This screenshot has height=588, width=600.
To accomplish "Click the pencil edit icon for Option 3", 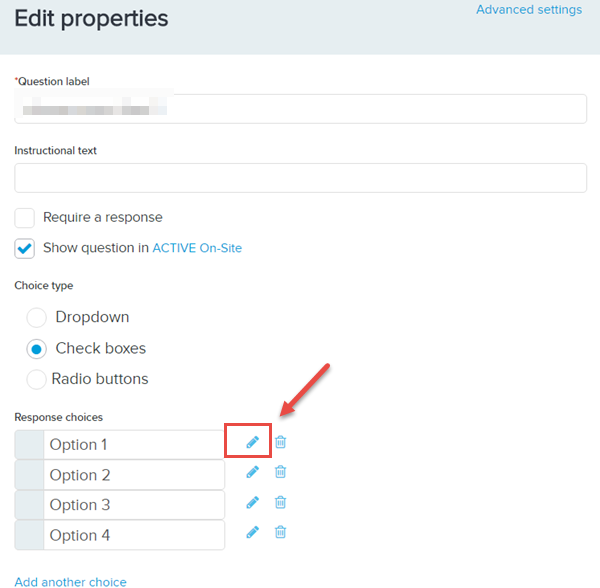I will [252, 502].
